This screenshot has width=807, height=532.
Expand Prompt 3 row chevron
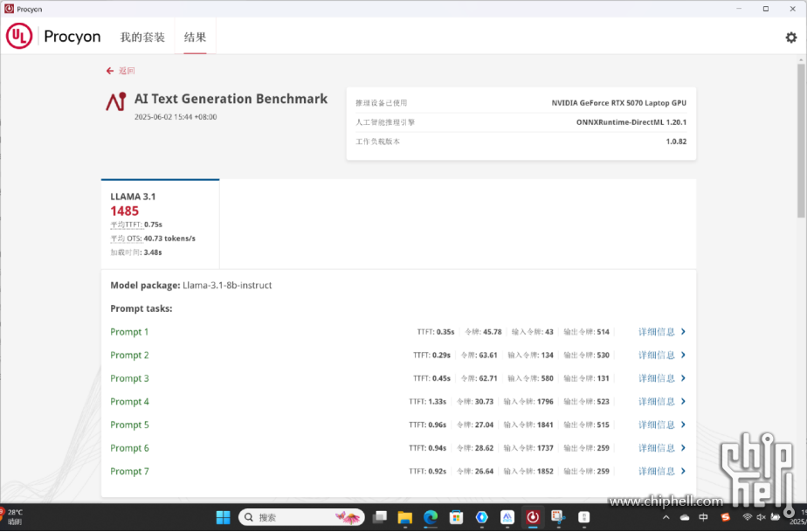[683, 378]
